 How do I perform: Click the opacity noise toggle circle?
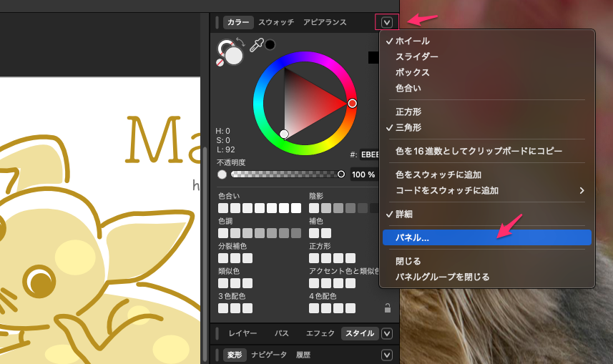click(222, 174)
